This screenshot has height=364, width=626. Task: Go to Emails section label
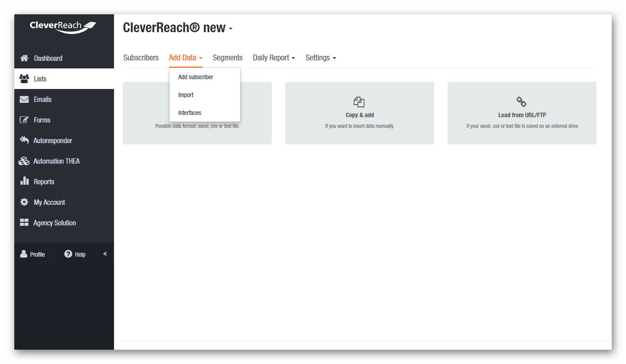(42, 99)
